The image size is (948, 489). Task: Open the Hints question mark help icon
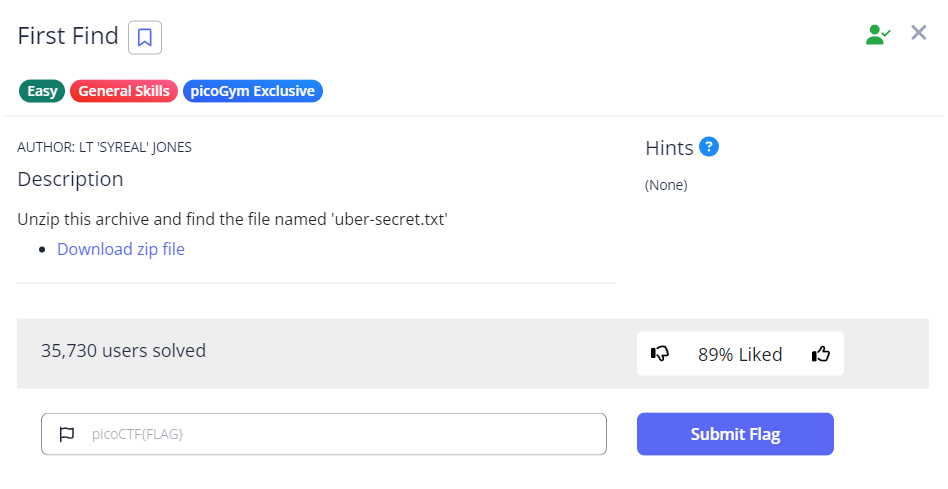point(709,147)
